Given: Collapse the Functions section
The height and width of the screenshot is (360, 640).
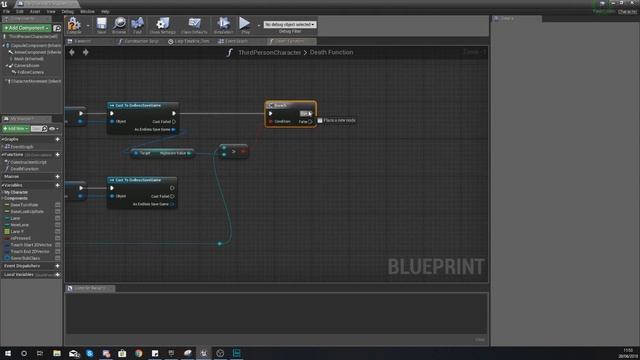Looking at the screenshot, I should (x=2, y=155).
